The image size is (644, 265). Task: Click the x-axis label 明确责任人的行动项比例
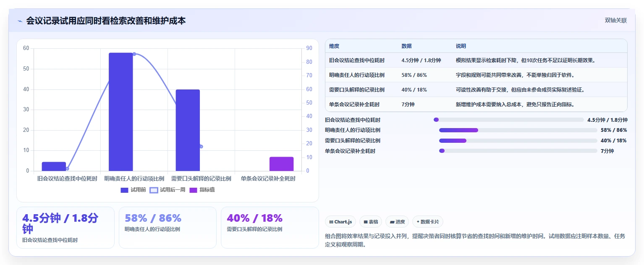[134, 178]
